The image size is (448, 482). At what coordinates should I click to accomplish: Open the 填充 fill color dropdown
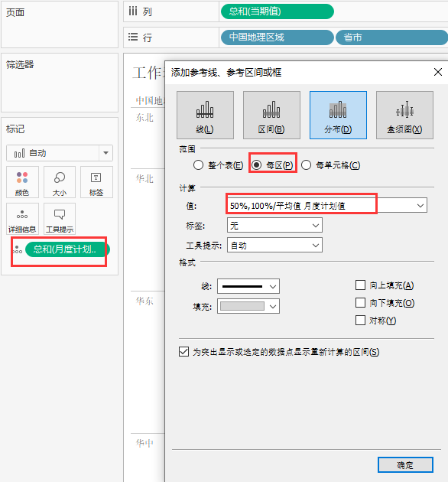[x=248, y=306]
